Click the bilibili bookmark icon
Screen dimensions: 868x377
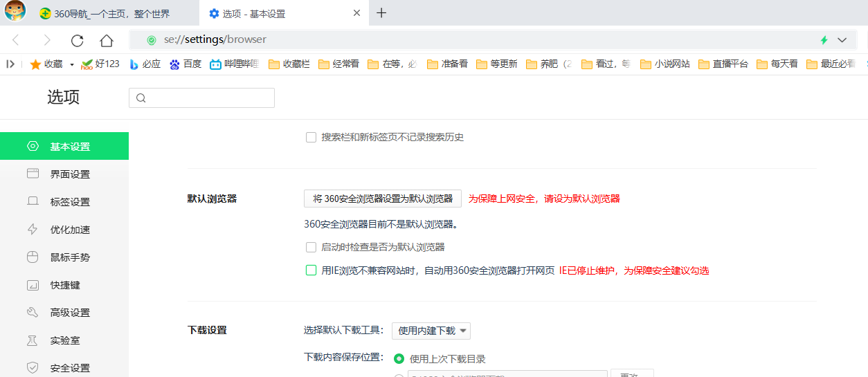216,64
